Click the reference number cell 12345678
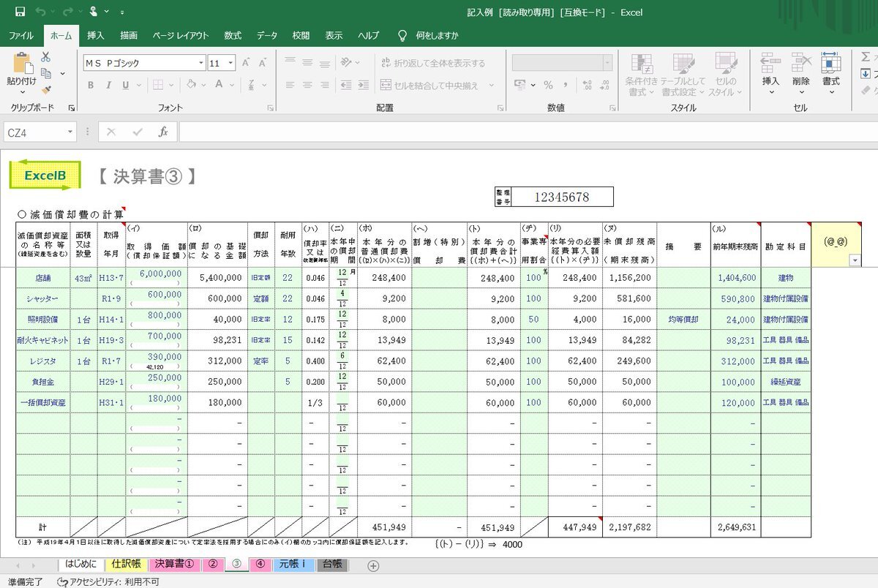The image size is (878, 588). pyautogui.click(x=562, y=197)
